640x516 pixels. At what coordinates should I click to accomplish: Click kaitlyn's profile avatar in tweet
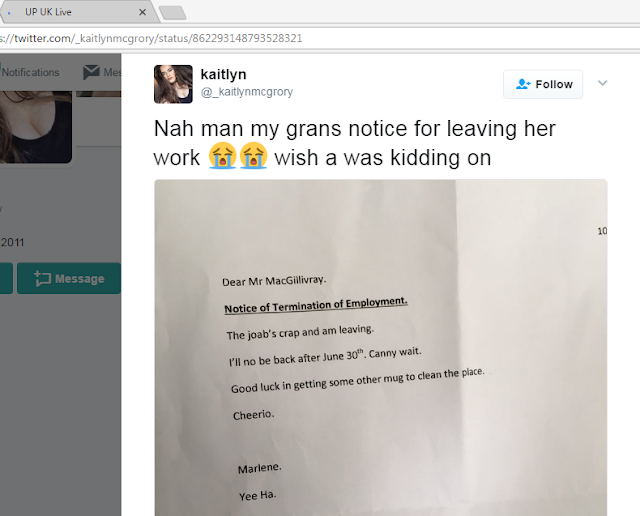(173, 84)
